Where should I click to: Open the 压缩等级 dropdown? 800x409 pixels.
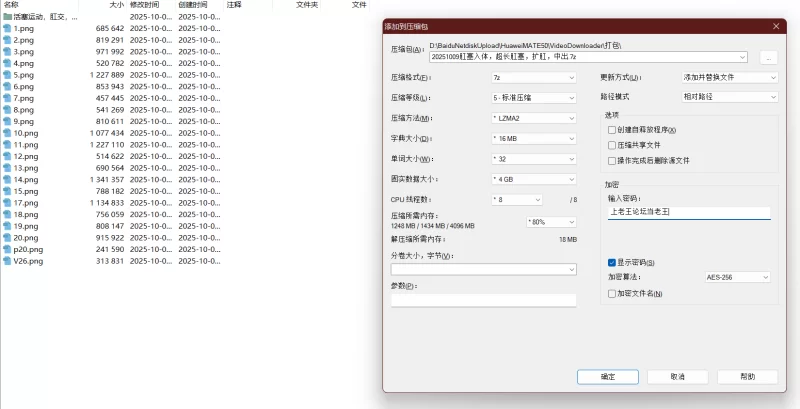pyautogui.click(x=534, y=97)
